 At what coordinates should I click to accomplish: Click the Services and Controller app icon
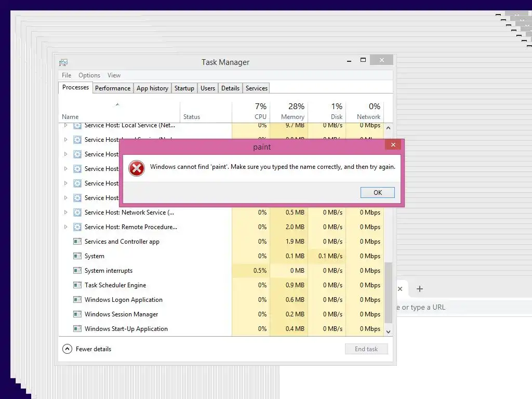tap(77, 242)
